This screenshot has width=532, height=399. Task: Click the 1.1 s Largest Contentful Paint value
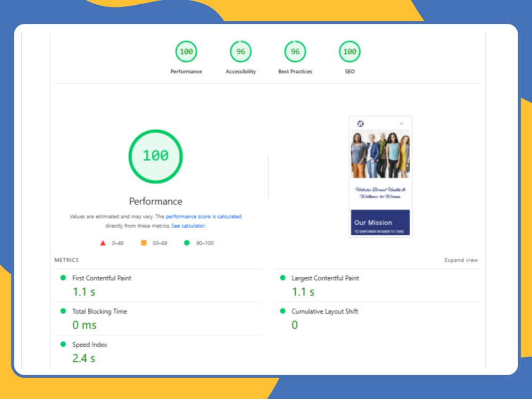point(303,292)
